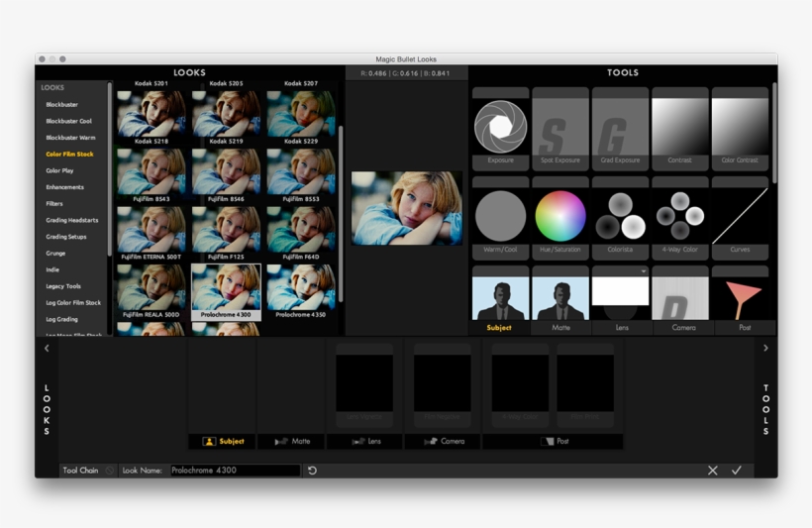The height and width of the screenshot is (528, 812).
Task: Collapse Looks drawer with left arrow
Action: point(47,348)
